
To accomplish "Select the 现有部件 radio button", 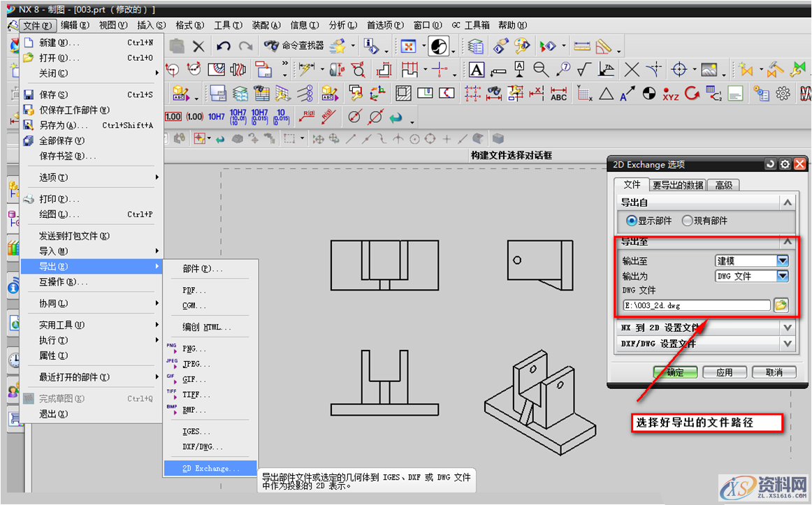I will pos(688,221).
